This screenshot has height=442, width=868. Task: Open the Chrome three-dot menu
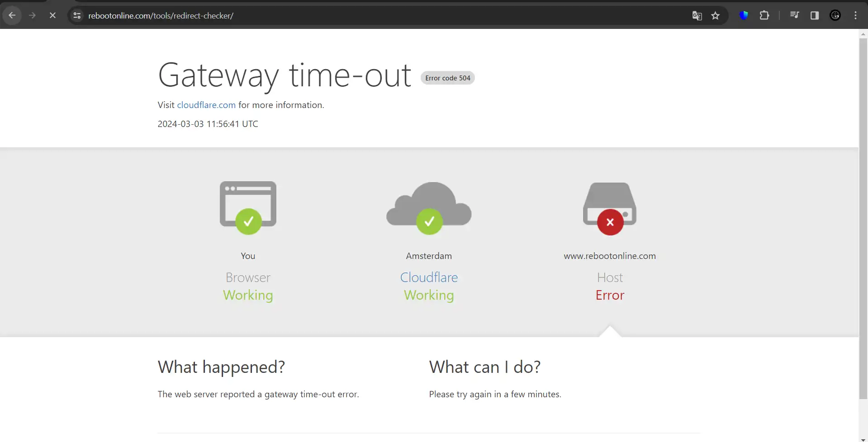tap(855, 15)
